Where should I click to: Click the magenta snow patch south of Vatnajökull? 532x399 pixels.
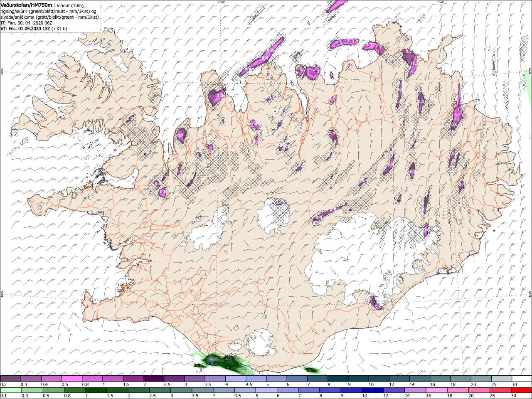[x=375, y=304]
